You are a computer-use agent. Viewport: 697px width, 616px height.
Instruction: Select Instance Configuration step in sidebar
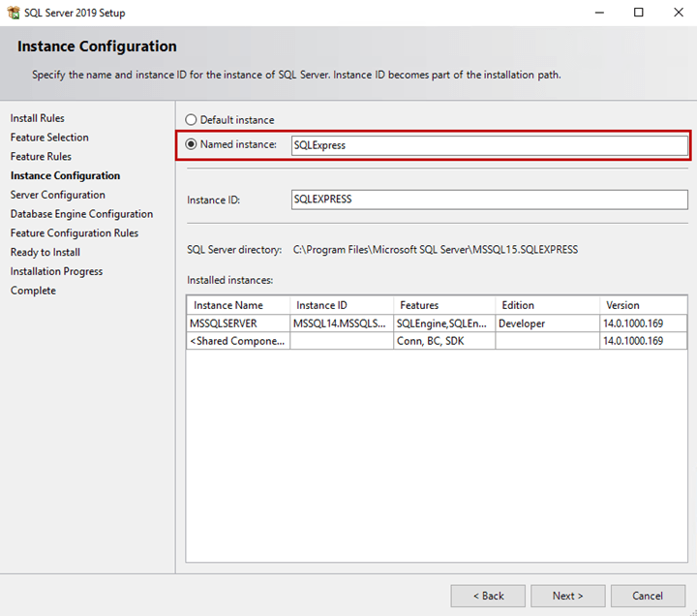pyautogui.click(x=66, y=175)
